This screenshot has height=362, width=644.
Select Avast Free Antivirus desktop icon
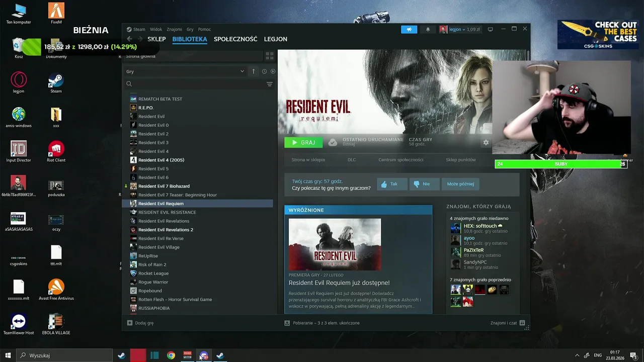pyautogui.click(x=56, y=290)
